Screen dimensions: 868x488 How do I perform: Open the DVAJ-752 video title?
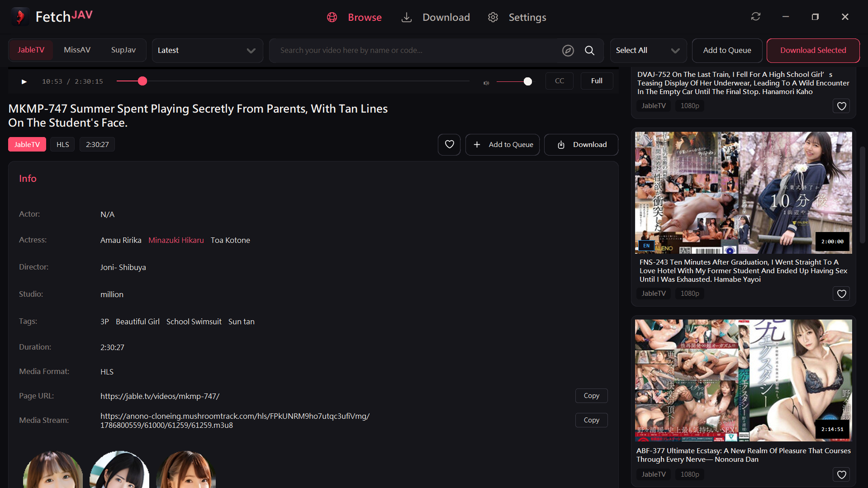click(x=744, y=83)
